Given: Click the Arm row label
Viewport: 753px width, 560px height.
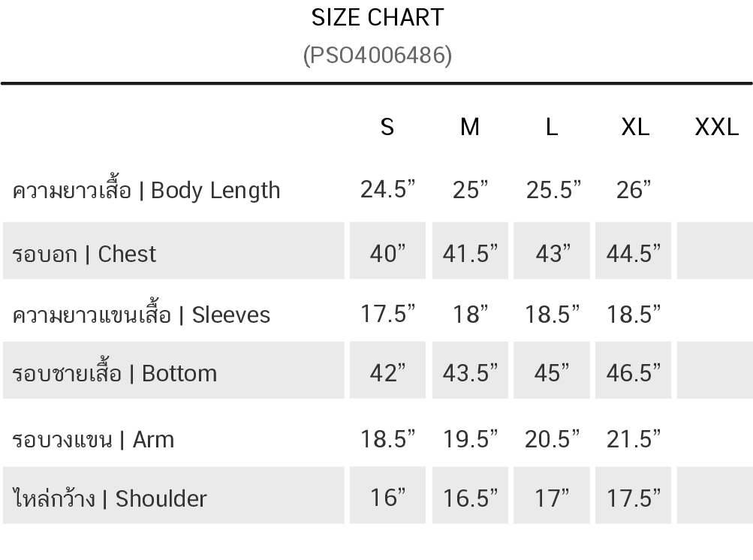Looking at the screenshot, I should [93, 438].
